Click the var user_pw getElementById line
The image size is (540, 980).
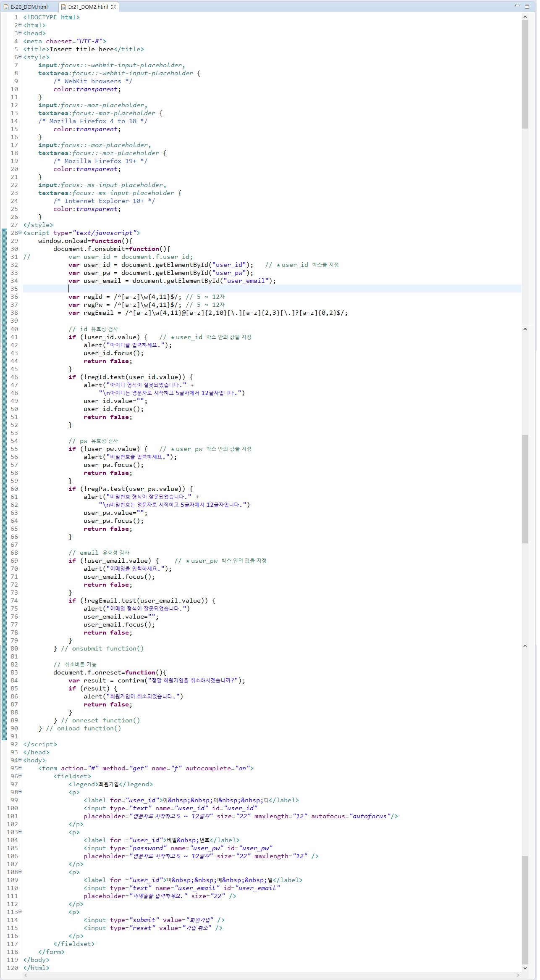tap(161, 273)
